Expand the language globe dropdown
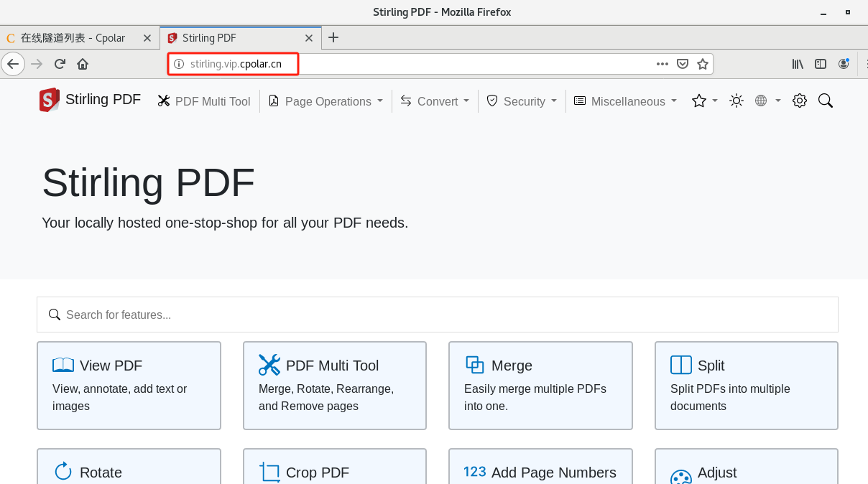The height and width of the screenshot is (484, 868). tap(767, 101)
